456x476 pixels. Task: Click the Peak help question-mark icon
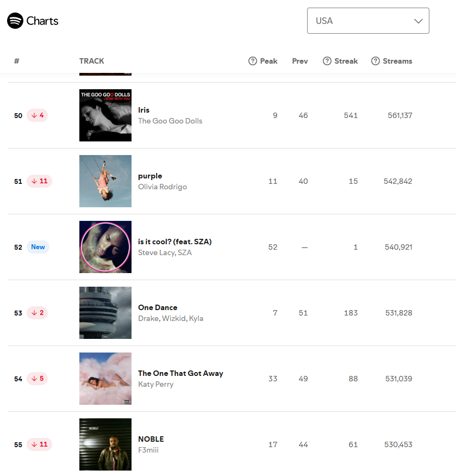(252, 61)
